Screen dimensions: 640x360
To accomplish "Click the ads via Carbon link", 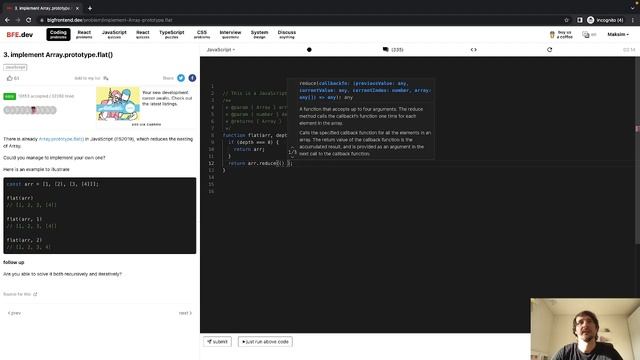I will (x=146, y=124).
